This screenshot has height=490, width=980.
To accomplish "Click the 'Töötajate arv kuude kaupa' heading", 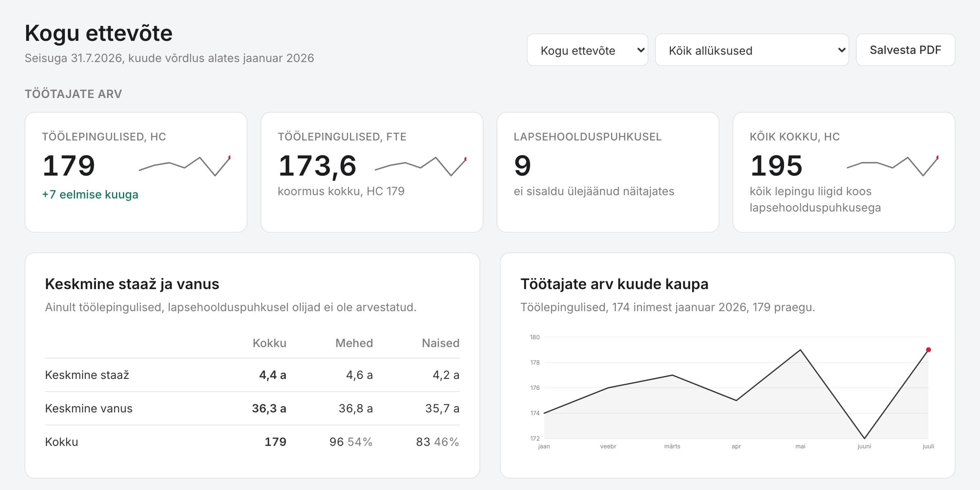I will (614, 284).
